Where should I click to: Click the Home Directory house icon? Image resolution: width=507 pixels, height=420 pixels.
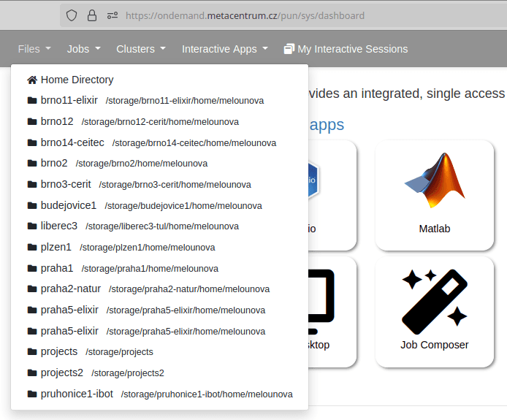pos(32,80)
